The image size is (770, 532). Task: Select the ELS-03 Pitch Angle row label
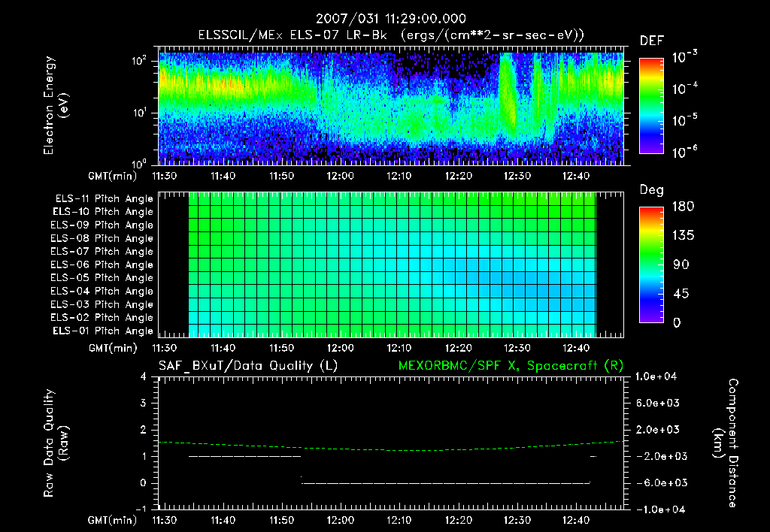click(102, 304)
